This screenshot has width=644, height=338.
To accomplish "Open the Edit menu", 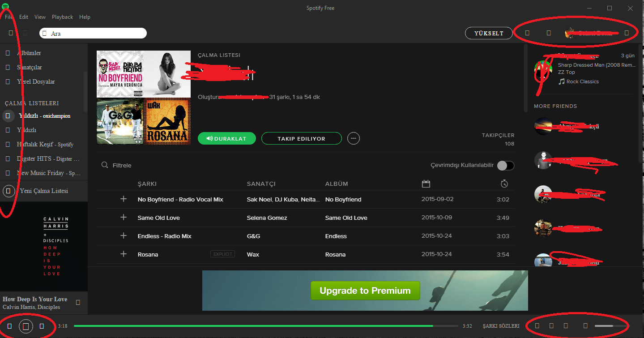I will [x=24, y=17].
